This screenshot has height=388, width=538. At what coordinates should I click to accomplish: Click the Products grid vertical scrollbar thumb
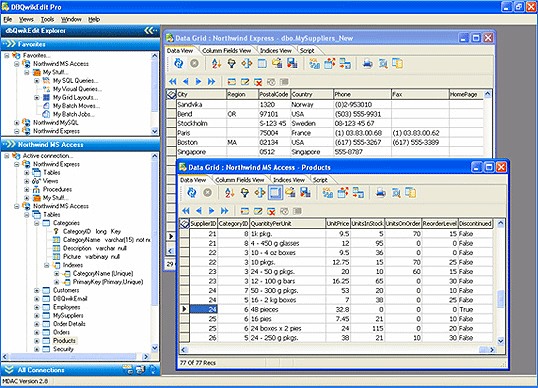[501, 299]
